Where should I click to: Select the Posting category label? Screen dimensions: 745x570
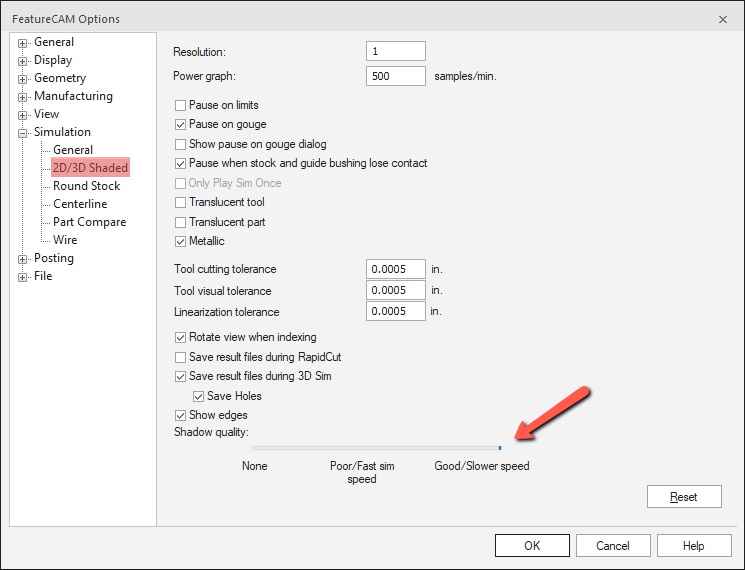(x=54, y=258)
